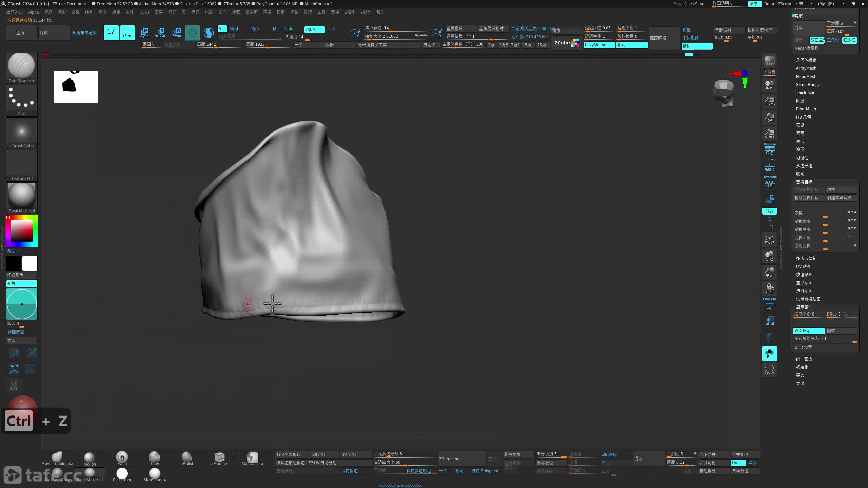The height and width of the screenshot is (488, 868).
Task: Select the DamStandard brush thumbnail
Action: pyautogui.click(x=22, y=68)
